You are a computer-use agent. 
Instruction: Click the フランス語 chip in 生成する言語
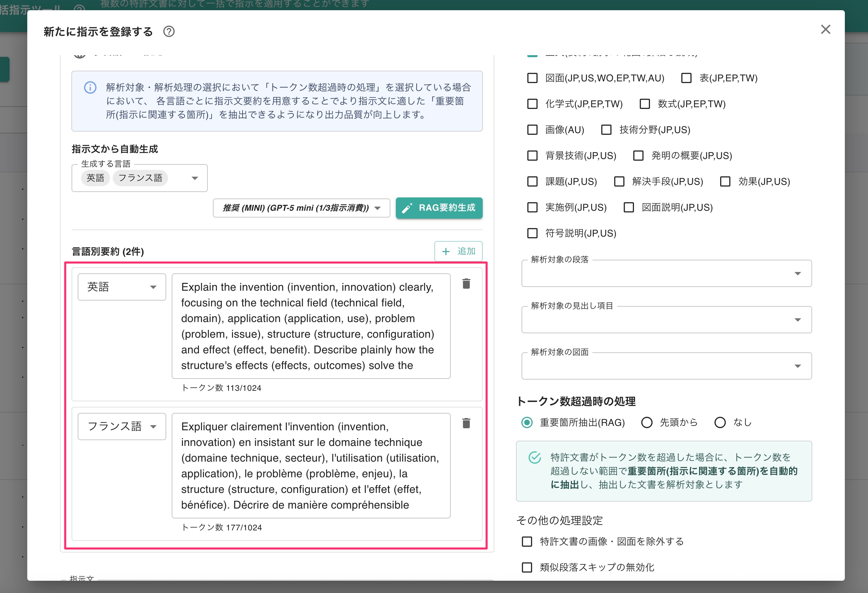pos(140,178)
